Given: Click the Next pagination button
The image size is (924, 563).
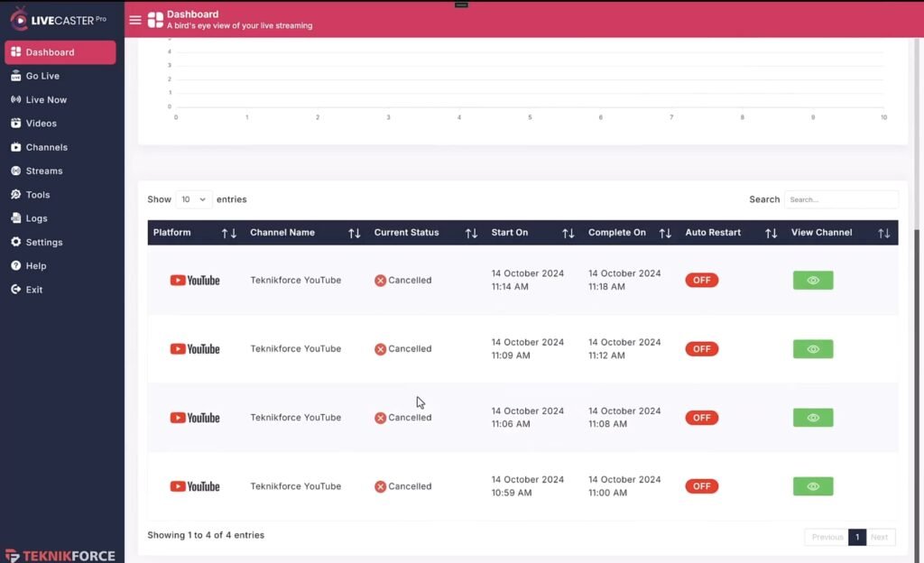Looking at the screenshot, I should (880, 537).
